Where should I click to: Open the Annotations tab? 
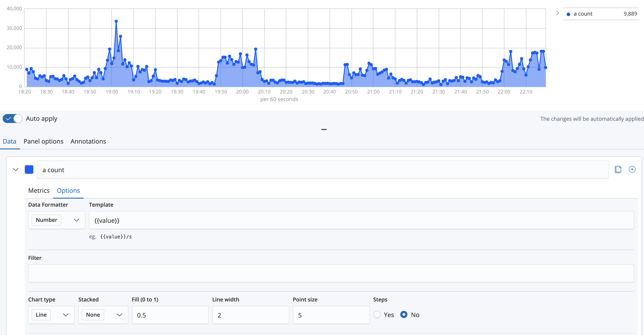(x=88, y=142)
